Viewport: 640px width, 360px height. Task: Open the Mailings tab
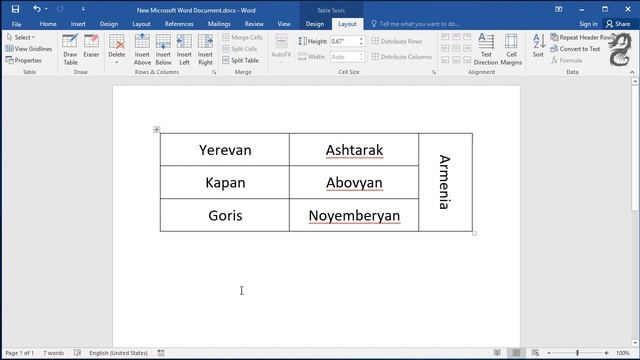point(219,24)
